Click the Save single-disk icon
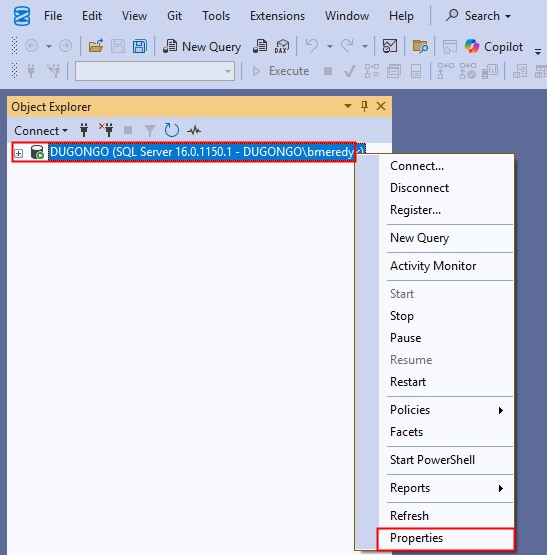 [118, 46]
